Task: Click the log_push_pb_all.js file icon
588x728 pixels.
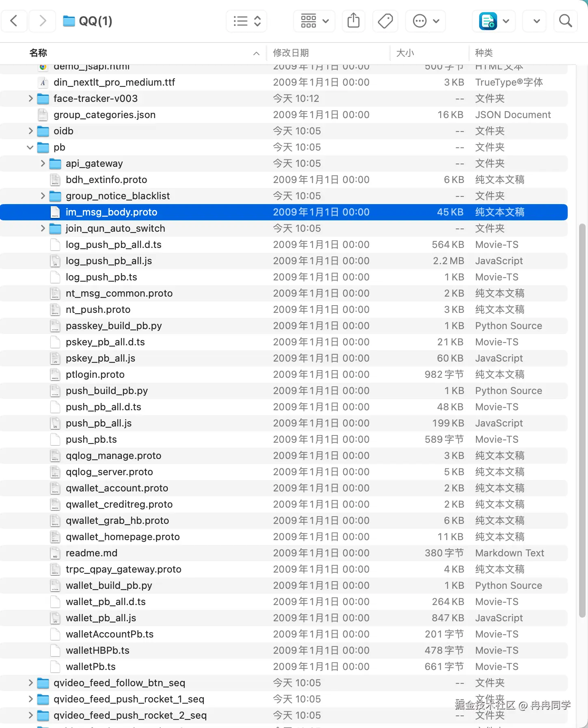Action: coord(55,261)
